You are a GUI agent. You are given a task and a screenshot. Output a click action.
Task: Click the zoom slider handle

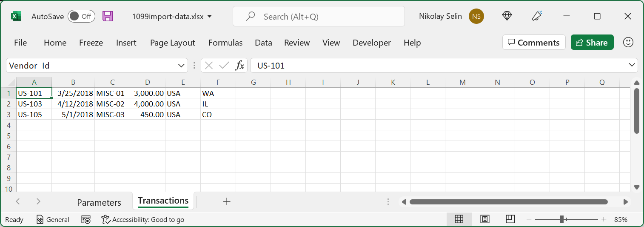[x=562, y=219]
